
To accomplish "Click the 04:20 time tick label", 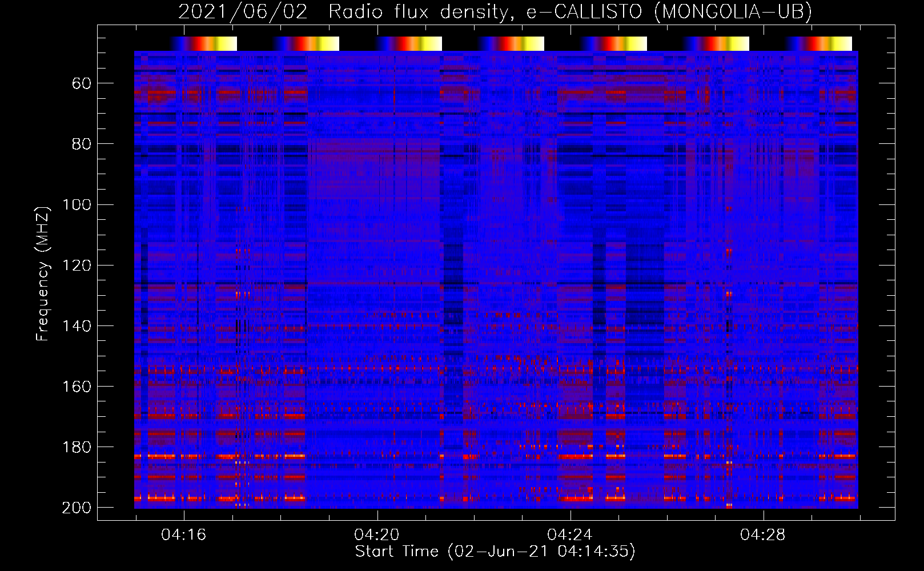I will [x=377, y=535].
